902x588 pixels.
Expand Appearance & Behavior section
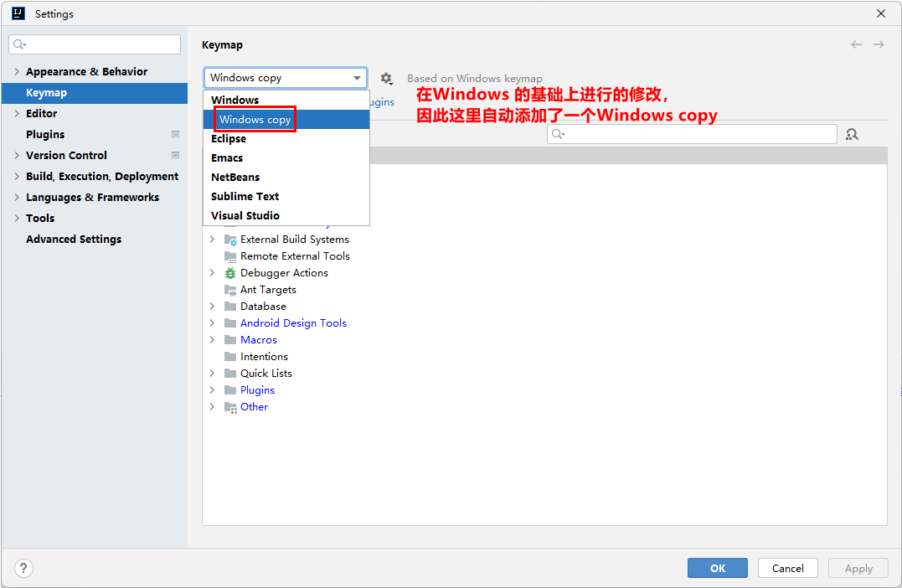coord(17,71)
